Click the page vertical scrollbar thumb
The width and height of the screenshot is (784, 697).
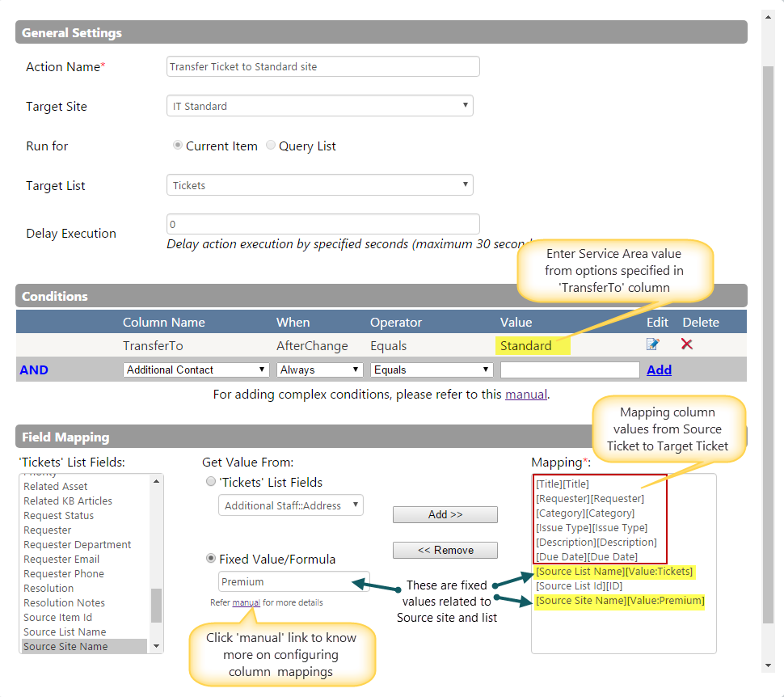(x=768, y=345)
